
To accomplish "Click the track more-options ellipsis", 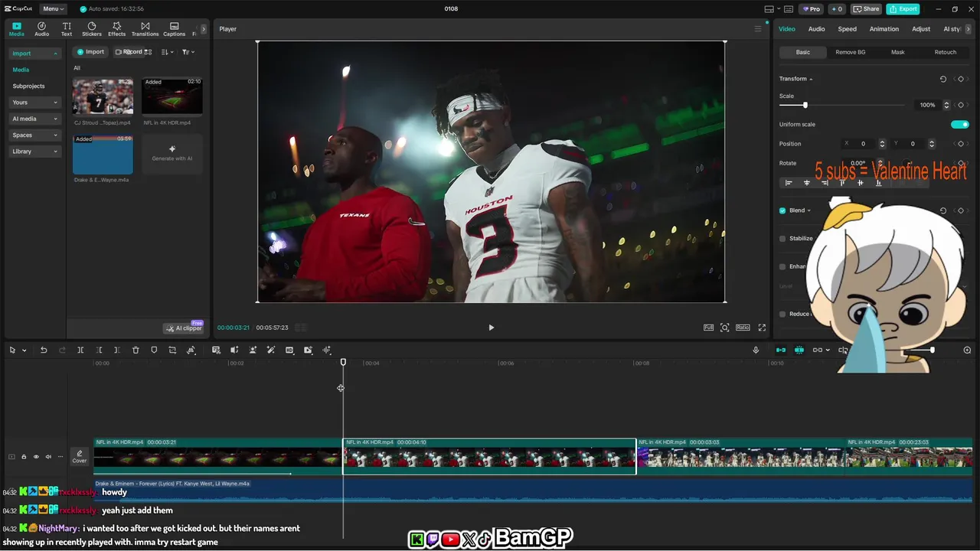I will click(60, 457).
